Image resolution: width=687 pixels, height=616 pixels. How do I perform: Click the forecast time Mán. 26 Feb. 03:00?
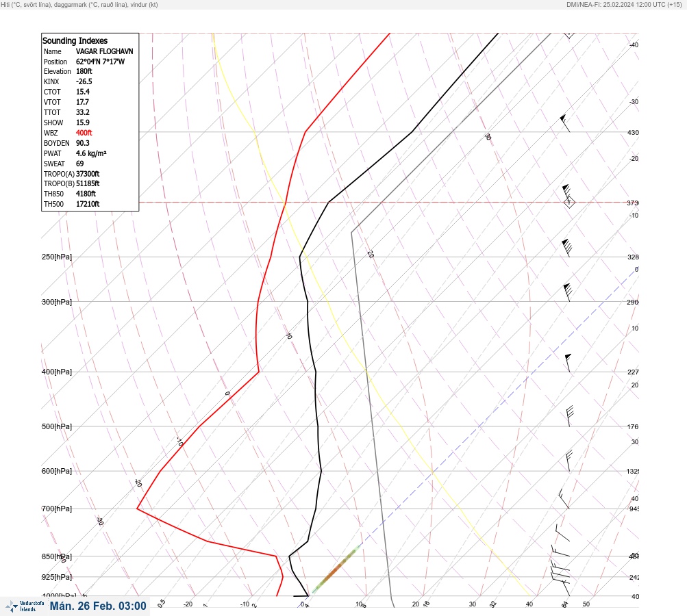98,606
